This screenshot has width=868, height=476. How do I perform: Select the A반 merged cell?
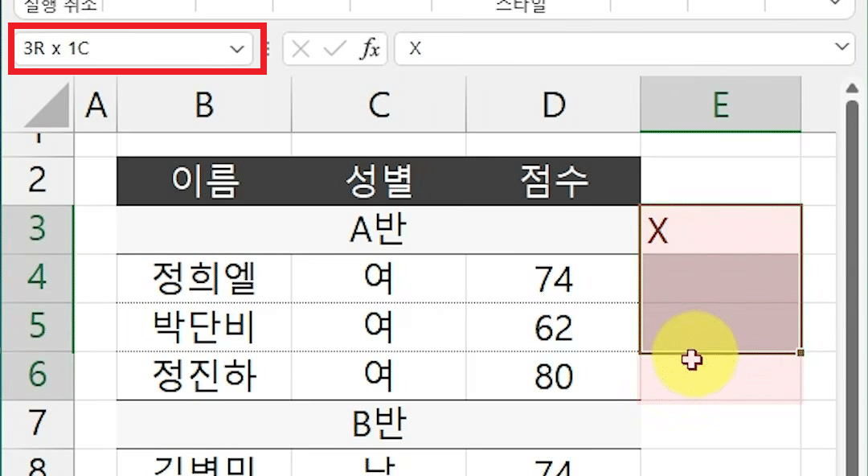tap(379, 229)
